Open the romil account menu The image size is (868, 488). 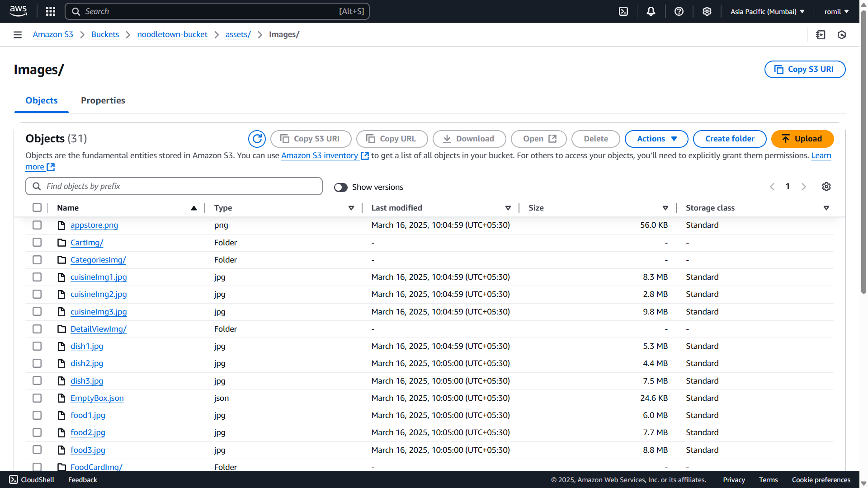pyautogui.click(x=836, y=11)
